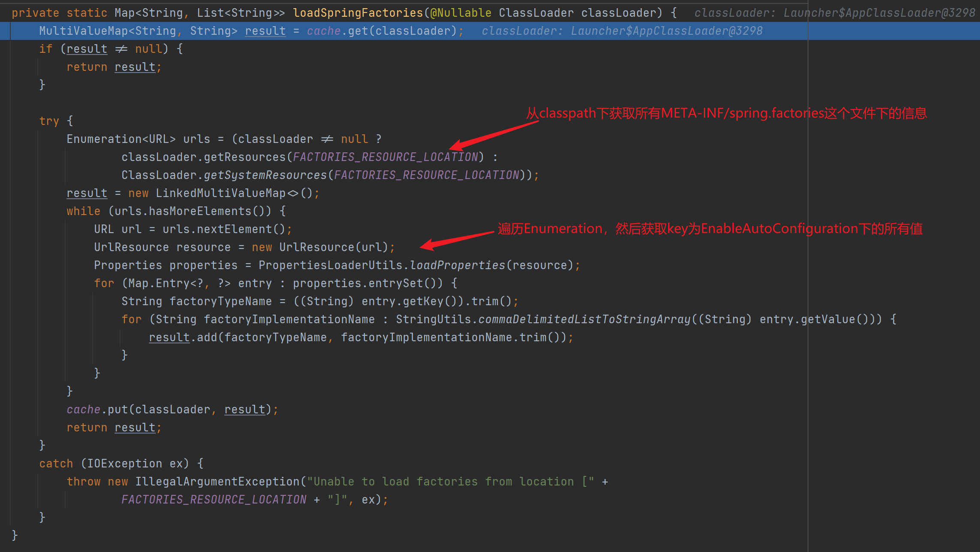Click the try keyword

[49, 121]
